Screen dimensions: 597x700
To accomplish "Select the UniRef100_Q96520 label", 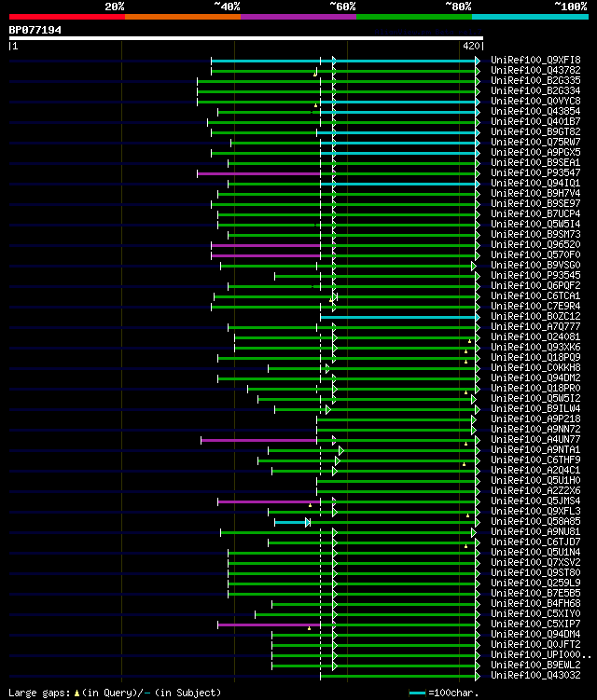I will click(535, 244).
